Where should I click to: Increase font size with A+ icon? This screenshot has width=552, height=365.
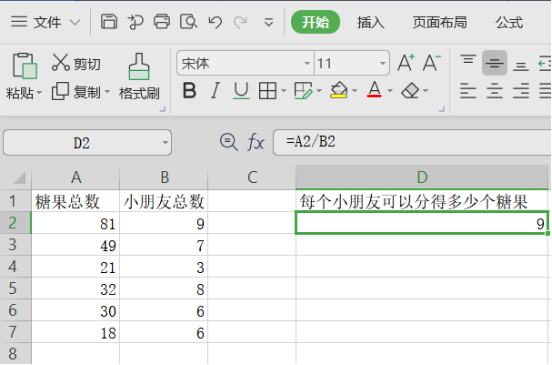tap(406, 63)
